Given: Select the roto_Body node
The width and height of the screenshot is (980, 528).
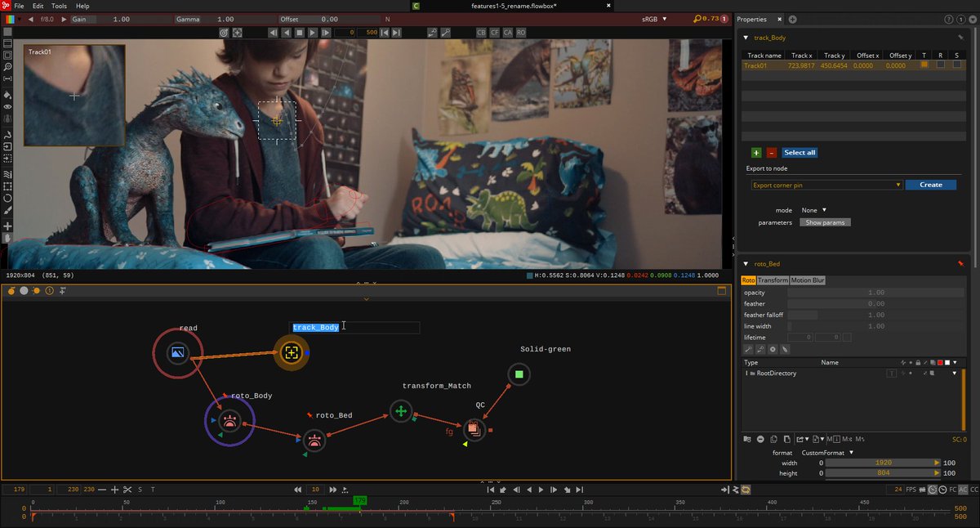Looking at the screenshot, I should coord(229,421).
